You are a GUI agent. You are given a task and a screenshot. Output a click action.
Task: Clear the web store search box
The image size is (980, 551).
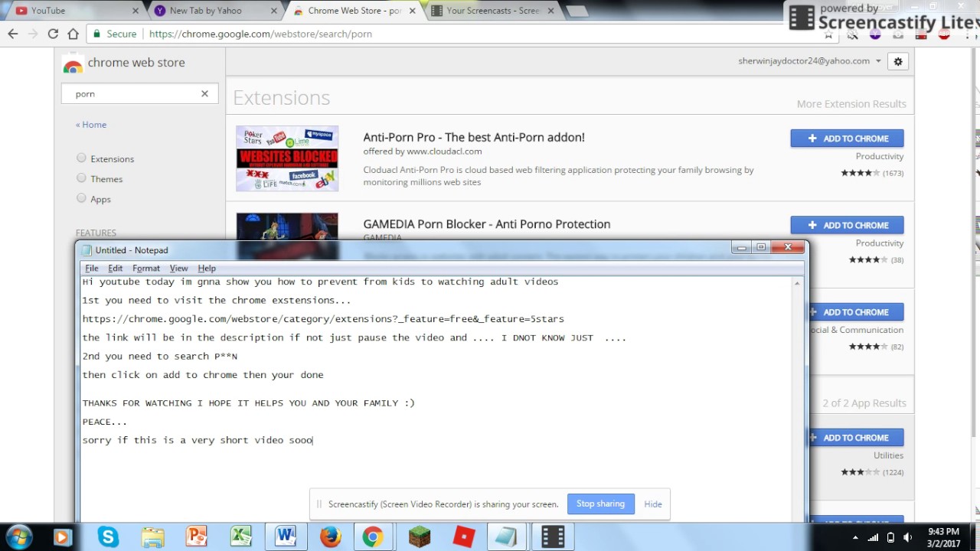coord(204,93)
